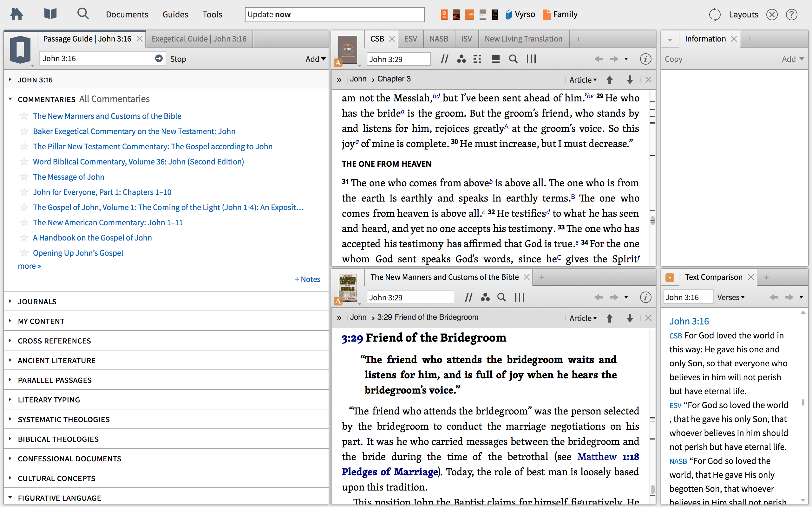Click the CSB Bible text scrollbar handle
This screenshot has height=507, width=812.
pyautogui.click(x=653, y=221)
